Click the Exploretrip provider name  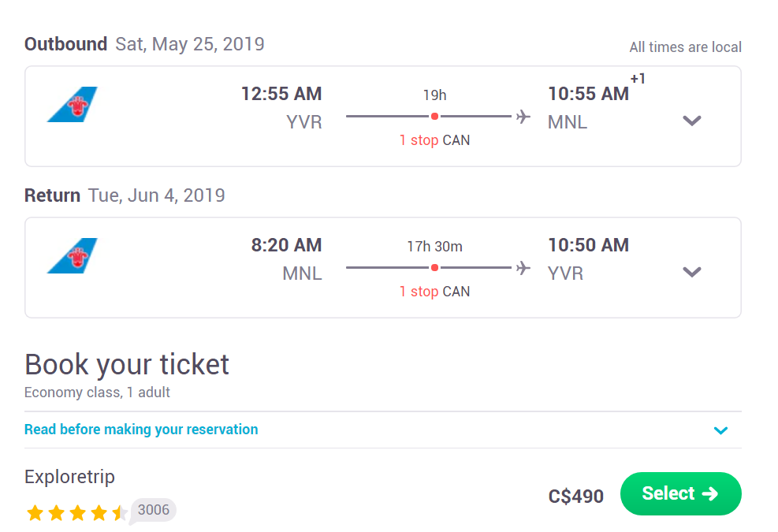(69, 477)
